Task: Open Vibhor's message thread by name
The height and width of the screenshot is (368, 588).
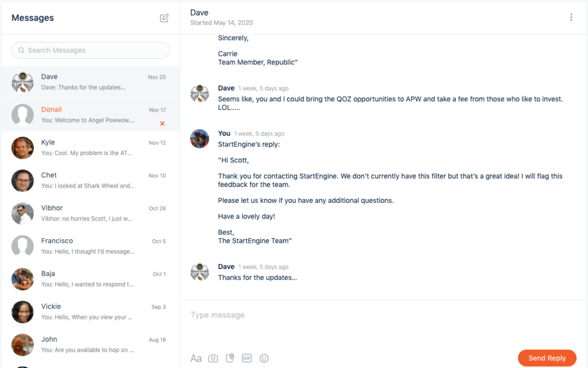Action: [x=52, y=208]
